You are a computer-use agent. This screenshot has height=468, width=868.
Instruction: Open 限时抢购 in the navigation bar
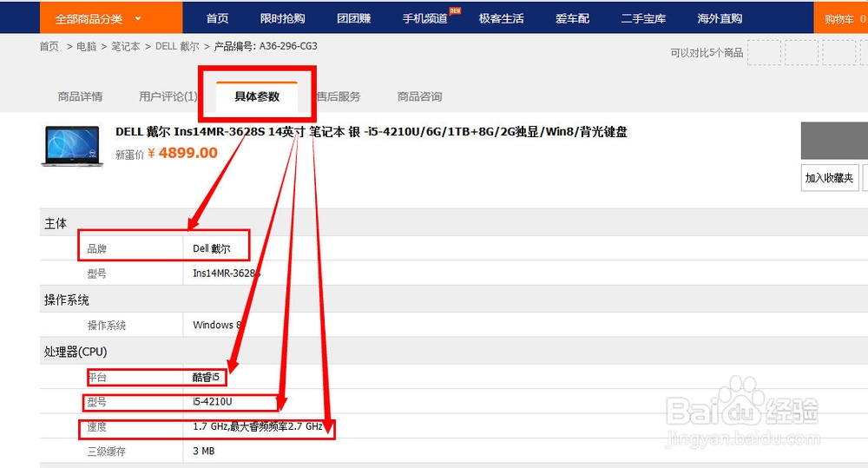tap(282, 19)
